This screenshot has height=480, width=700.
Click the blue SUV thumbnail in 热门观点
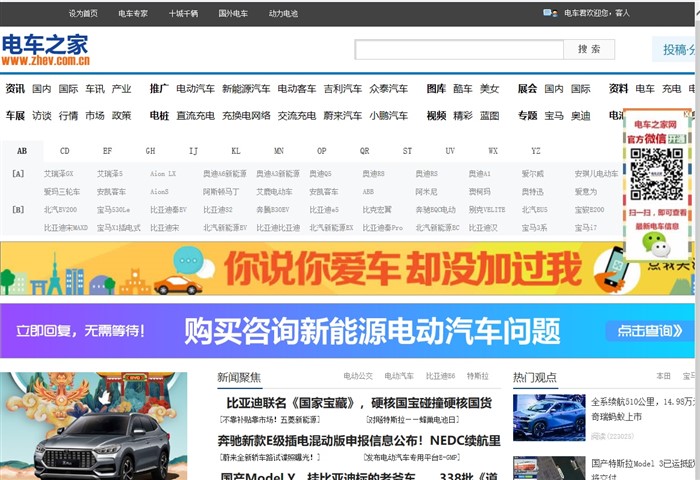[x=549, y=417]
